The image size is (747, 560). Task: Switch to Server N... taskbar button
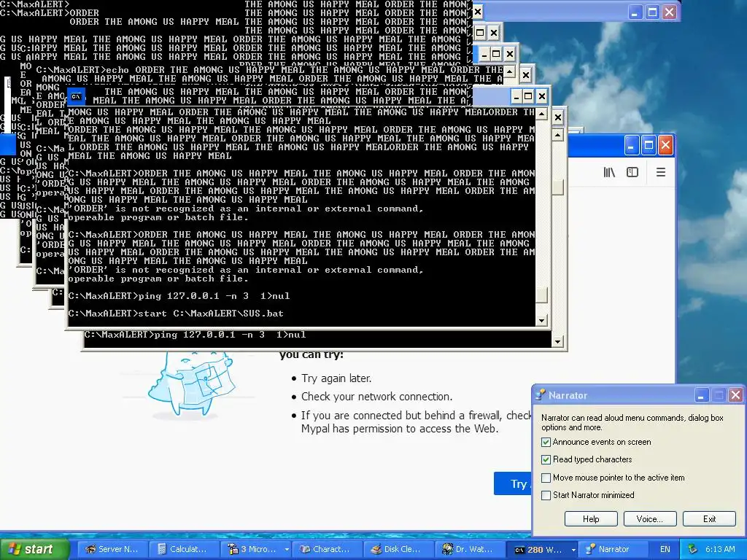[112, 549]
